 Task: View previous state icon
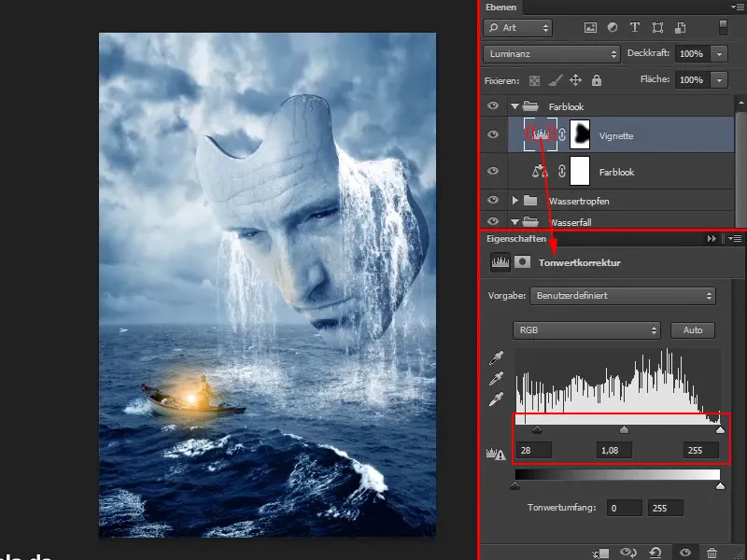click(628, 553)
